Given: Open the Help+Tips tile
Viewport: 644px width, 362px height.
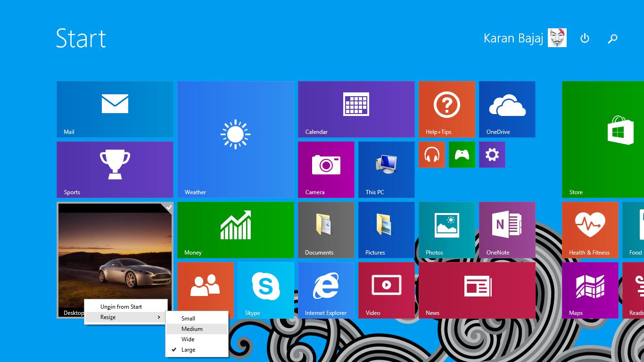Looking at the screenshot, I should click(447, 109).
